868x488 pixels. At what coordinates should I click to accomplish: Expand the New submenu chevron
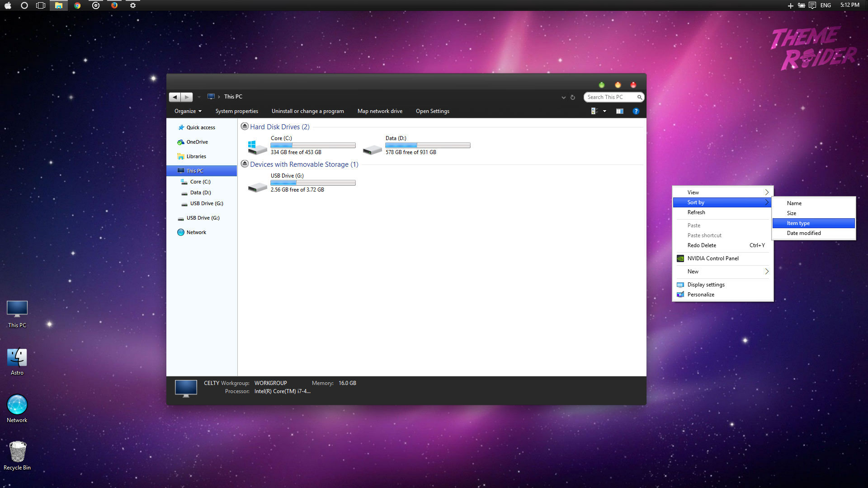point(767,271)
